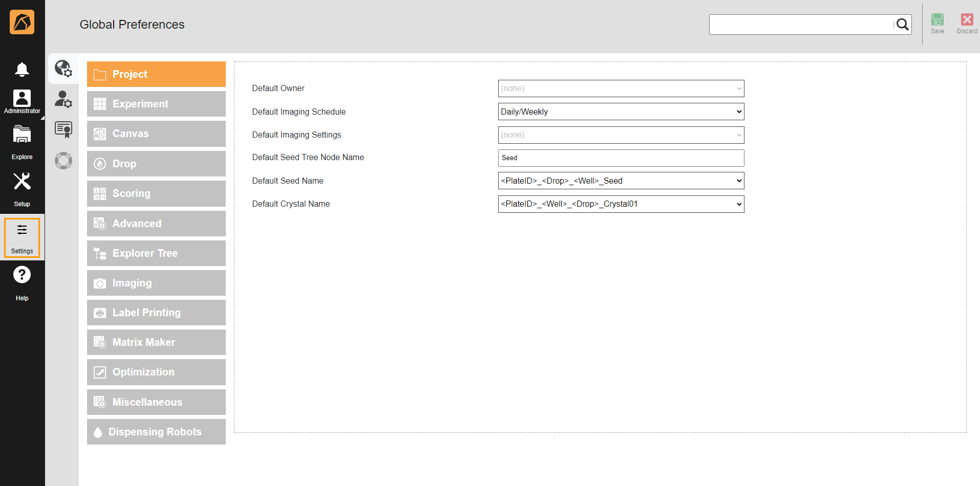Open the Administrator user menu
The image size is (980, 486).
(x=22, y=101)
